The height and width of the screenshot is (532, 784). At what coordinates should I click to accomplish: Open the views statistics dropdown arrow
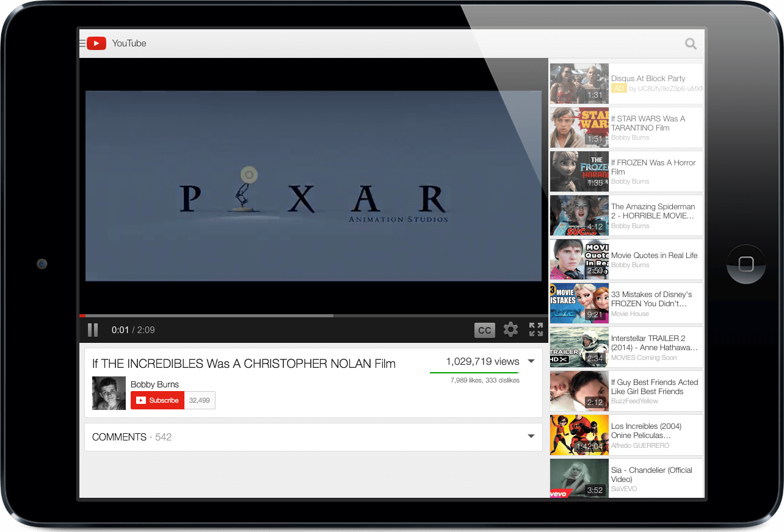coord(531,361)
